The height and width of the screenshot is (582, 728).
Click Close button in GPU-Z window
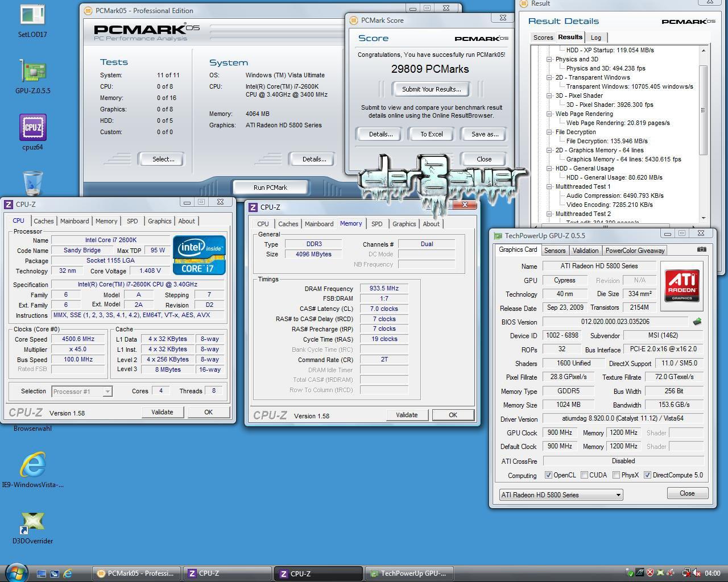click(687, 493)
